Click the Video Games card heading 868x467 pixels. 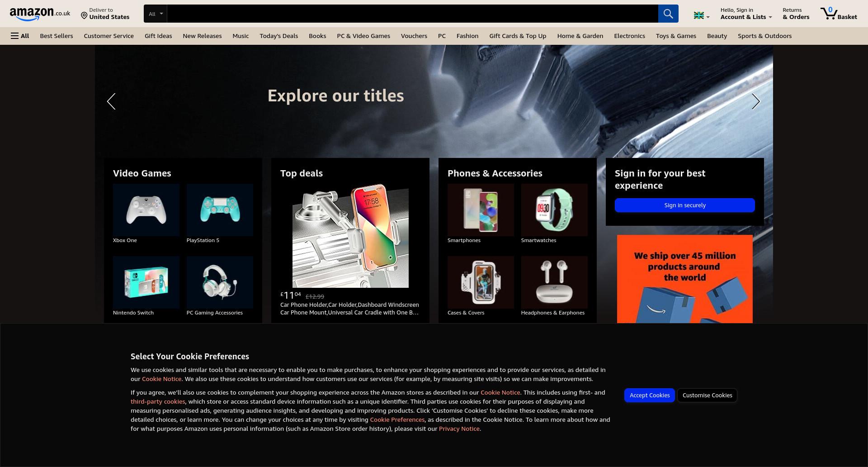click(x=142, y=173)
